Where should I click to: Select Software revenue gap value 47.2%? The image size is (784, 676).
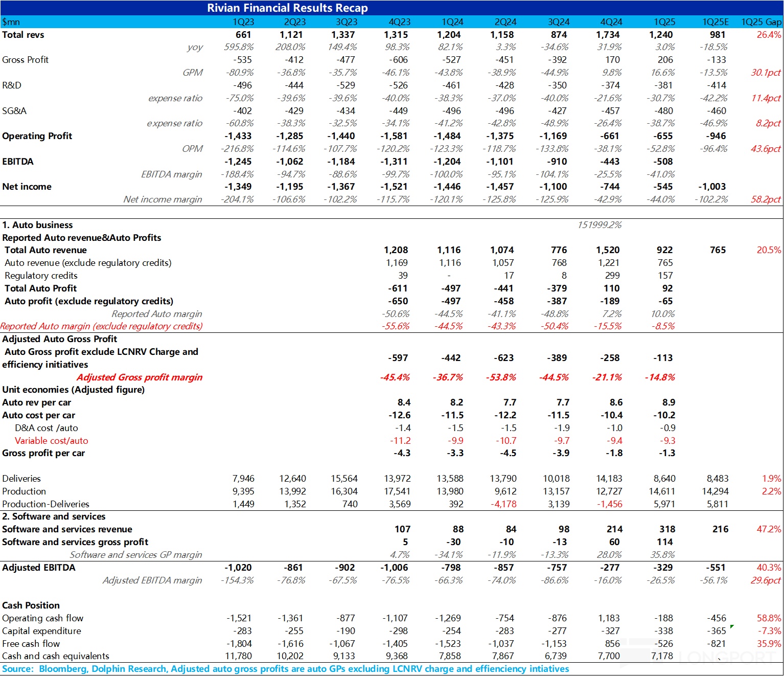(x=769, y=529)
